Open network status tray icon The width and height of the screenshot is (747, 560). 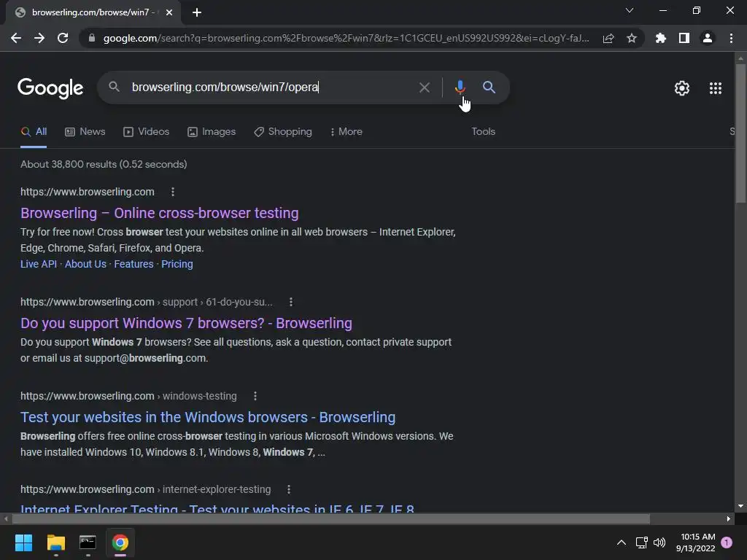(642, 542)
